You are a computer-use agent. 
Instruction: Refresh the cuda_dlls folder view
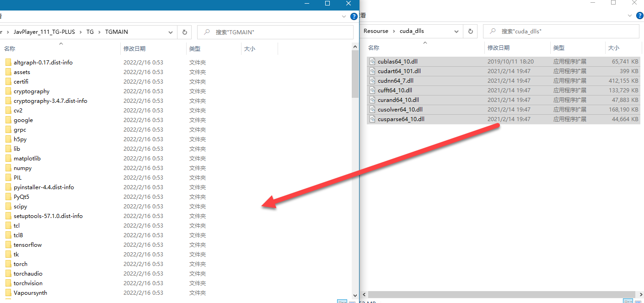point(470,31)
